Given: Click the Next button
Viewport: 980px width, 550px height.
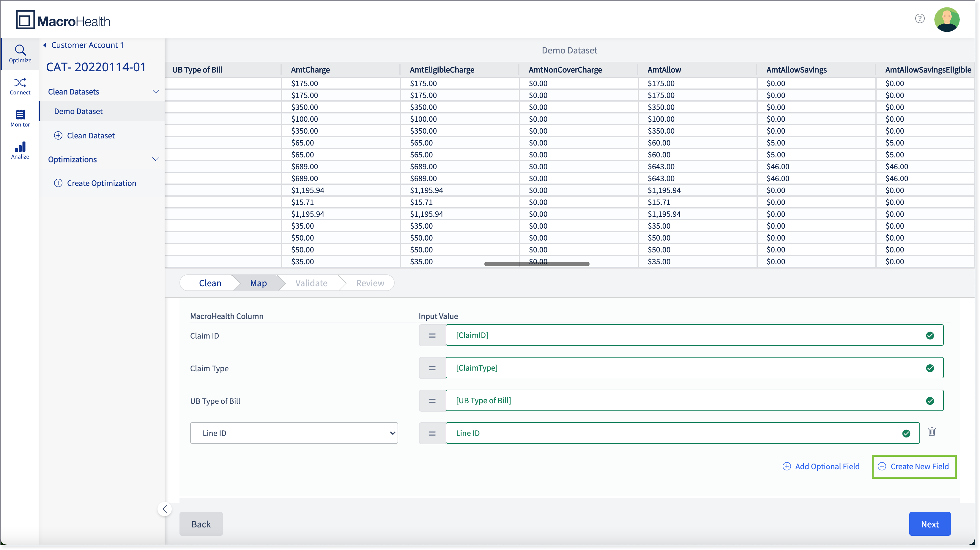Looking at the screenshot, I should coord(930,524).
